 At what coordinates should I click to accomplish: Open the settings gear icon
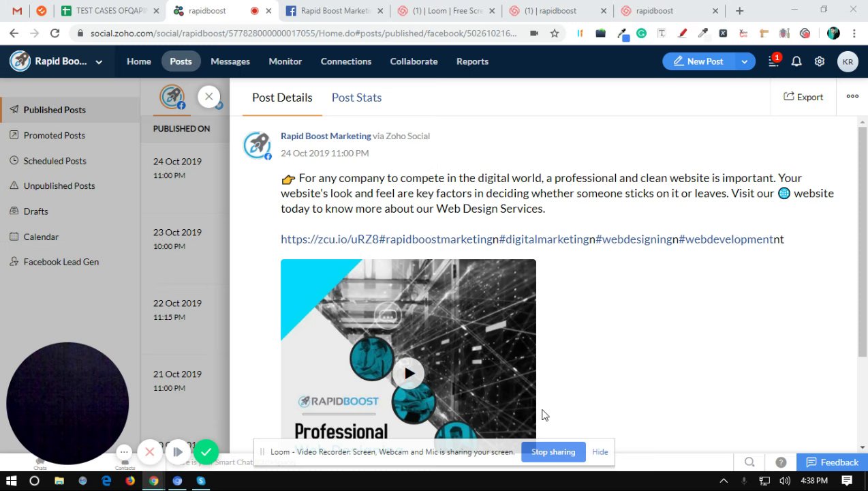click(x=820, y=61)
